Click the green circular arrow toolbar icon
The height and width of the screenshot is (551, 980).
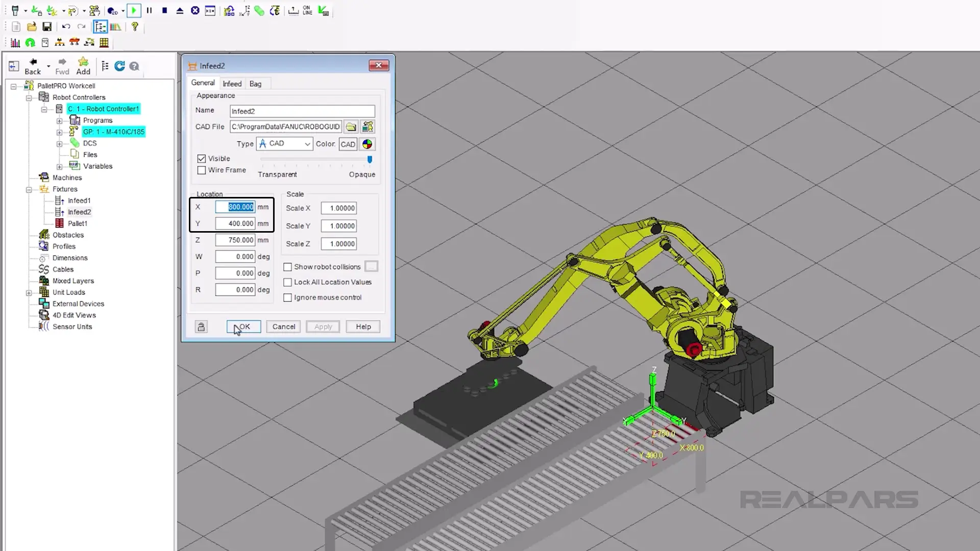click(30, 43)
